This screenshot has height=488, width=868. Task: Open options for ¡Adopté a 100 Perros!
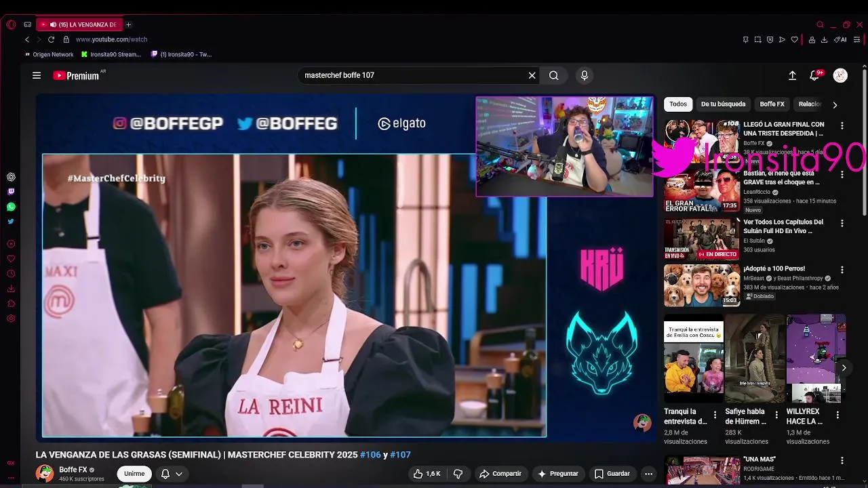842,270
